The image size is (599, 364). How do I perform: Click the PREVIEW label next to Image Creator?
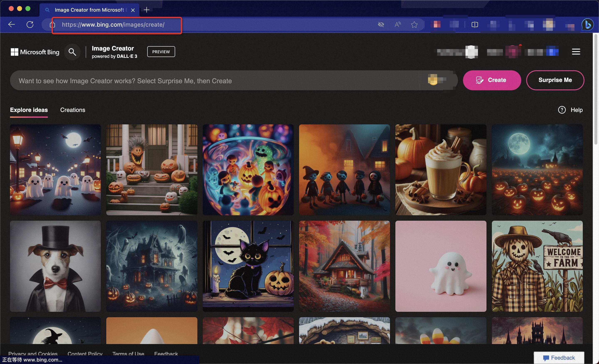pos(161,52)
